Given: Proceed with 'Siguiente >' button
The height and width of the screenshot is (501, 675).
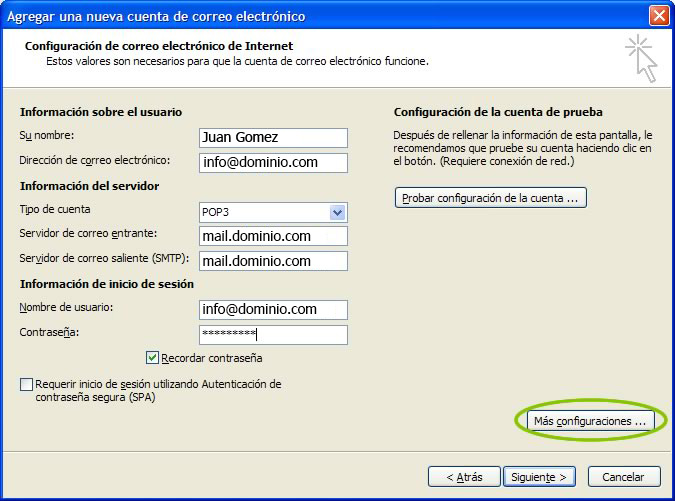Looking at the screenshot, I should click(539, 476).
